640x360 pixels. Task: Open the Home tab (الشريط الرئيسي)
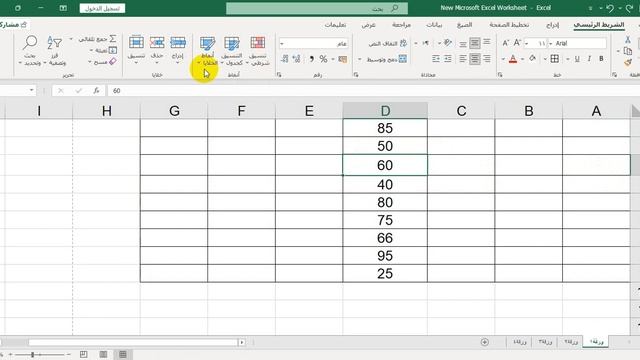click(x=599, y=25)
